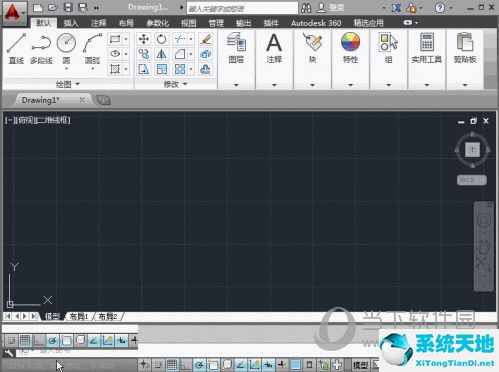Image resolution: width=499 pixels, height=372 pixels.
Task: Activate the Fillet tool
Action: [x=180, y=54]
